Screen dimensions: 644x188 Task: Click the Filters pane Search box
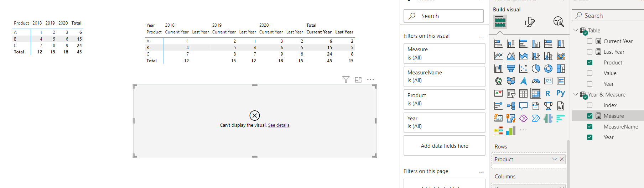pyautogui.click(x=443, y=16)
